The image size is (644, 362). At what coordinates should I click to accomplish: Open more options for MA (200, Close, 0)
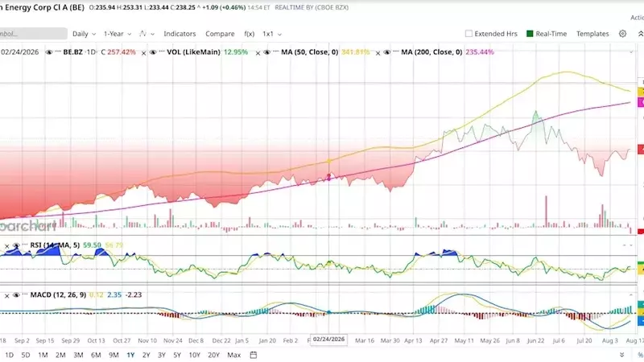coord(396,52)
